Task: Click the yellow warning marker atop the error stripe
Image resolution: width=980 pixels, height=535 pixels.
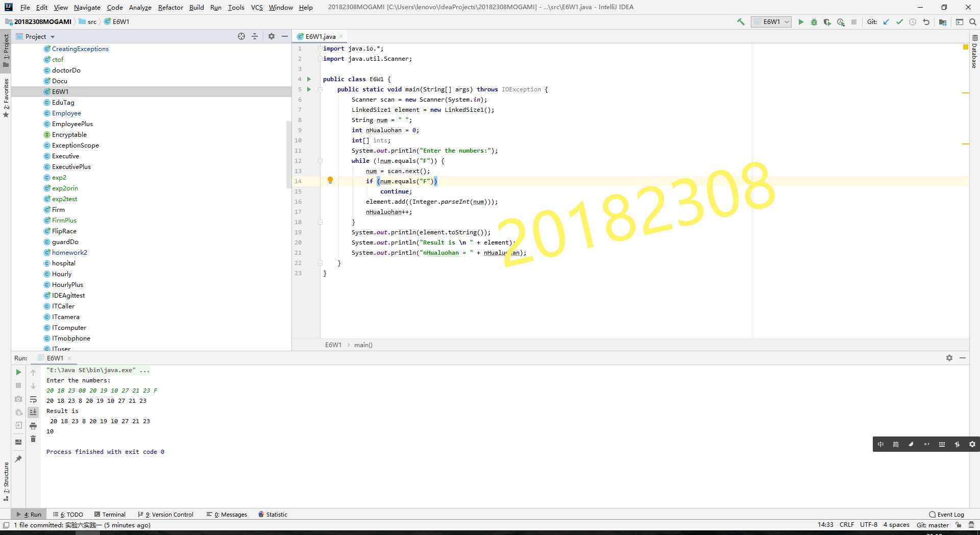Action: [965, 47]
